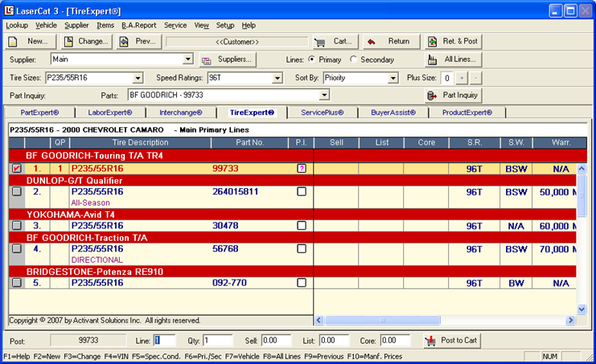Click the Part Inquiry button

[x=453, y=96]
